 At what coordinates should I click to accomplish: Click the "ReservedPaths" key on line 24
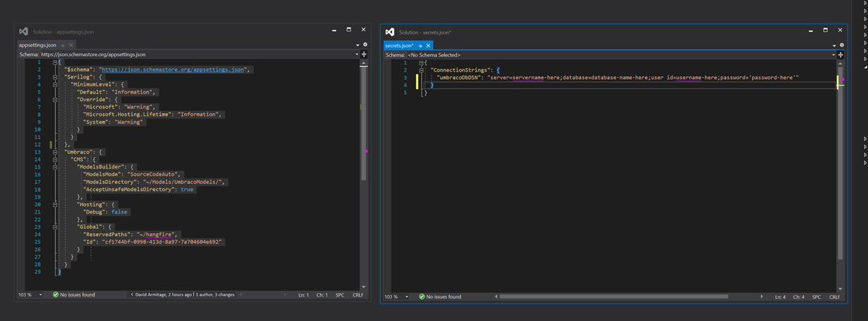click(x=106, y=235)
